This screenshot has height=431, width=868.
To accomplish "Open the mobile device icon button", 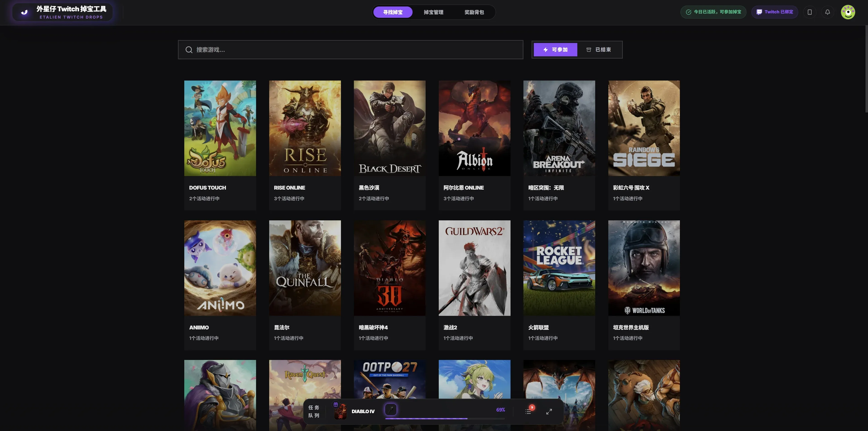I will pos(810,12).
